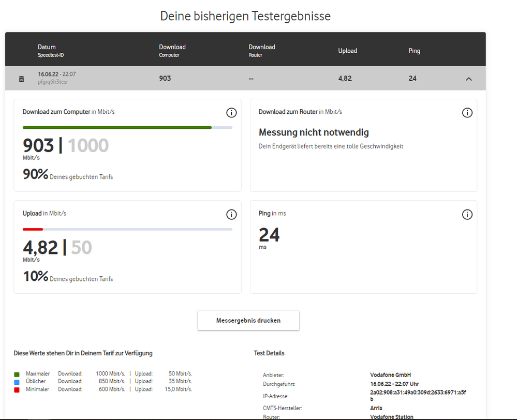The height and width of the screenshot is (420, 517).
Task: Open info for Download zum Computer
Action: (231, 113)
